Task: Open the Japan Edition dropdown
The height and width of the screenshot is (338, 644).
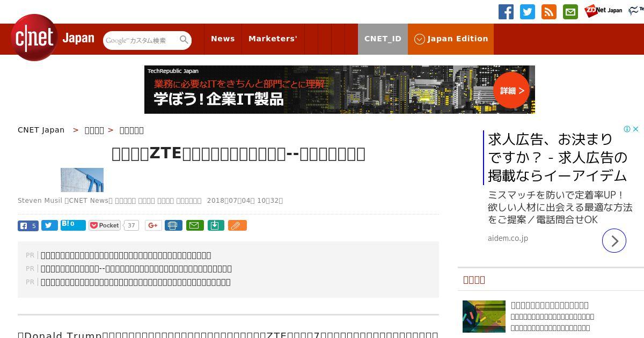Action: click(x=451, y=39)
